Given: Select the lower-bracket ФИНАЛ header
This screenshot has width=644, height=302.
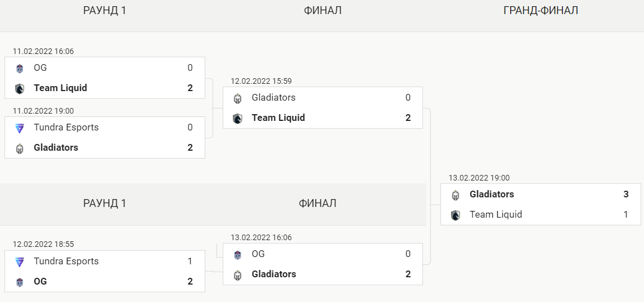Looking at the screenshot, I should click(x=317, y=204).
